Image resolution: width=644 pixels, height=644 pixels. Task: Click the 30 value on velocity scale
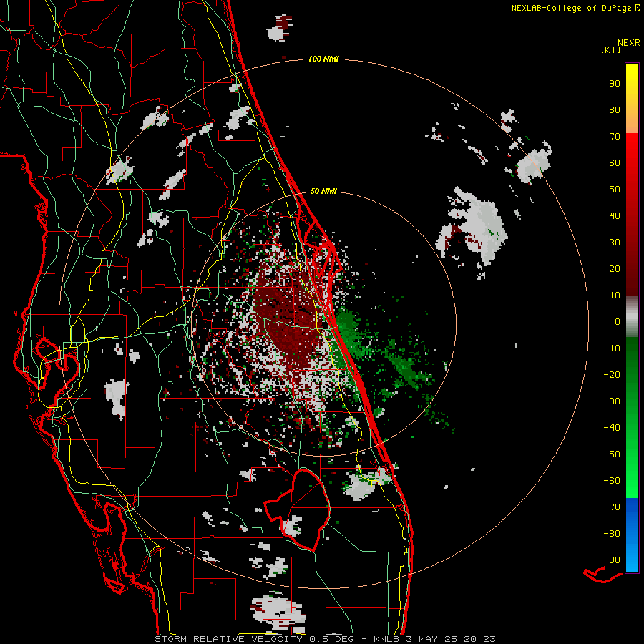[615, 243]
